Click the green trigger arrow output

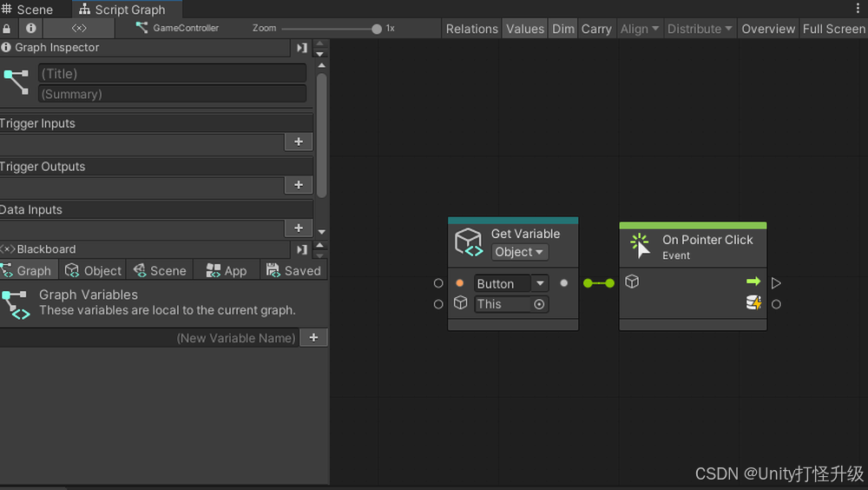[753, 281]
